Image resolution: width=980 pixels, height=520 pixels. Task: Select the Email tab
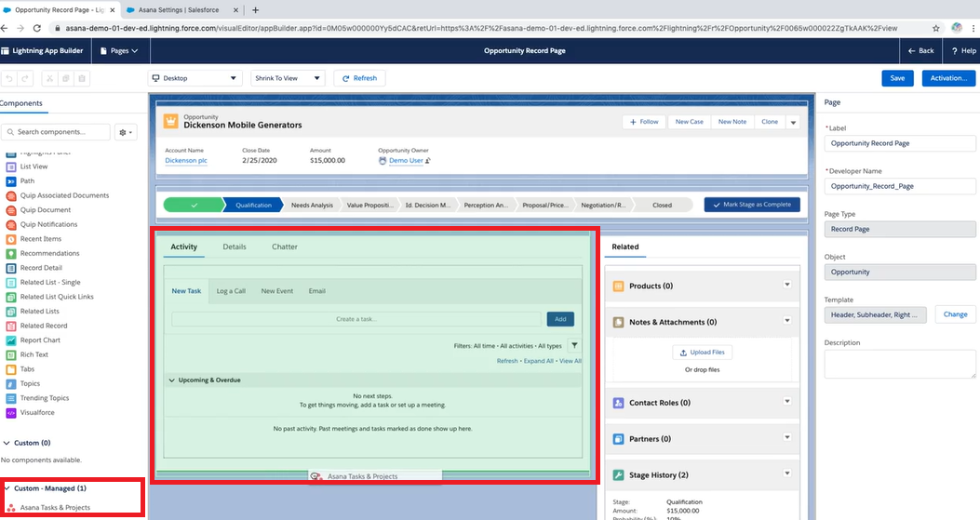pos(316,291)
